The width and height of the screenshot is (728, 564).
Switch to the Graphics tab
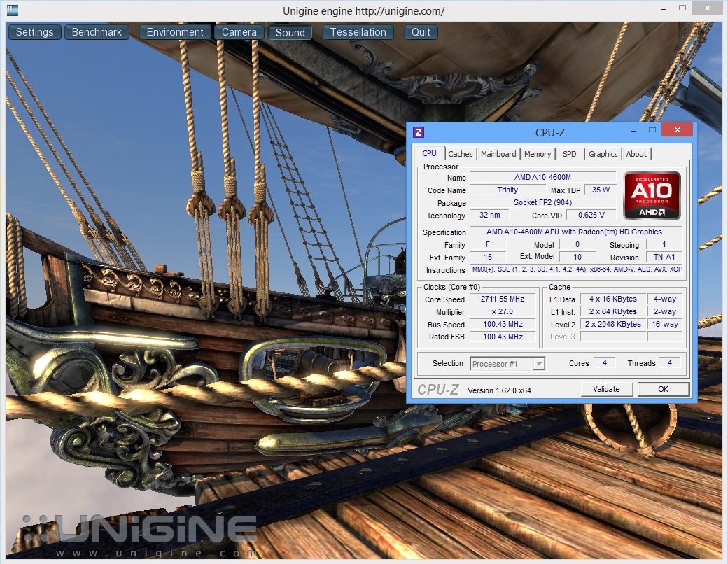pos(603,154)
